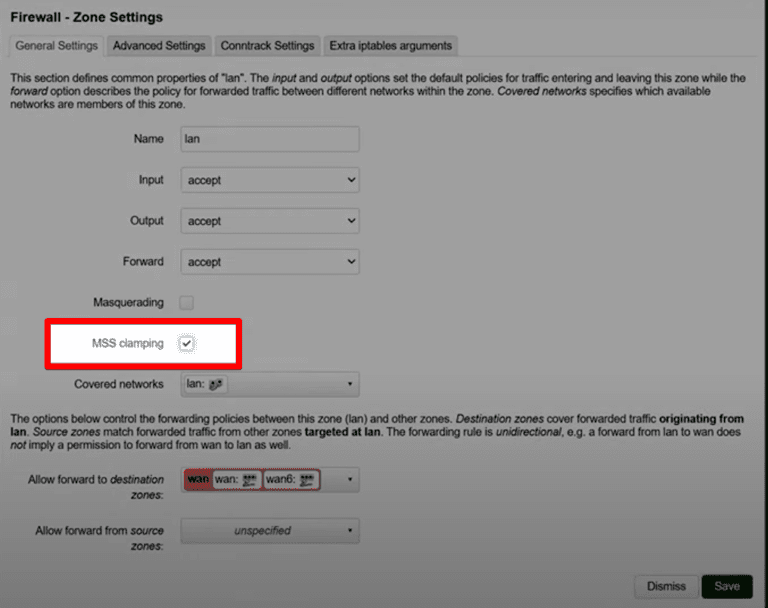Switch to the Advanced Settings tab
768x608 pixels.
click(x=159, y=46)
